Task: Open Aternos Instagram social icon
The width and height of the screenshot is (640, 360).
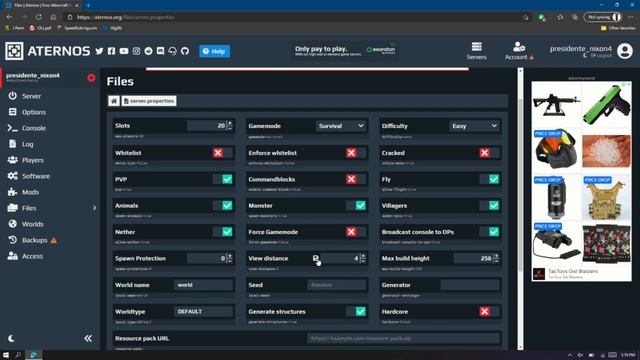Action: tap(136, 51)
